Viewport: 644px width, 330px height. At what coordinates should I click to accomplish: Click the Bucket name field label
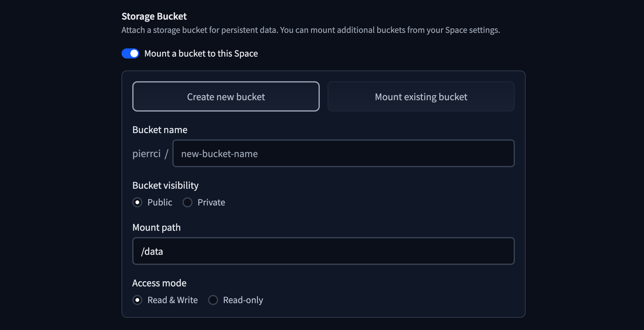pyautogui.click(x=160, y=130)
